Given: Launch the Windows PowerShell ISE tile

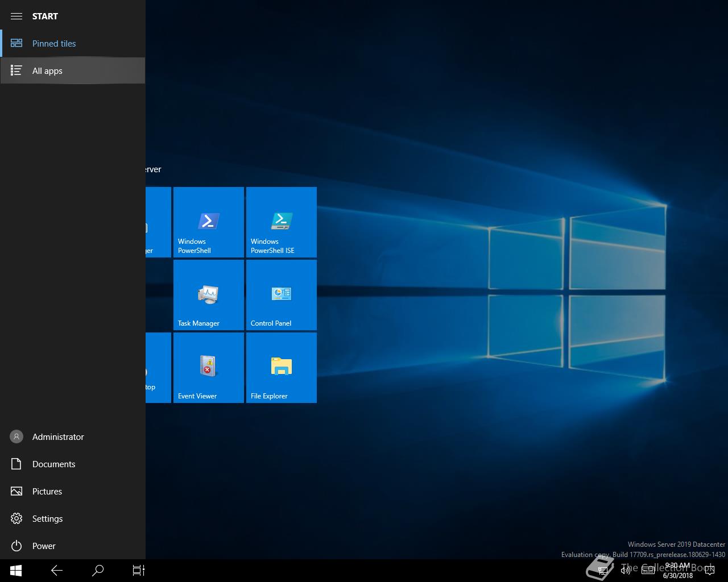Looking at the screenshot, I should (282, 222).
